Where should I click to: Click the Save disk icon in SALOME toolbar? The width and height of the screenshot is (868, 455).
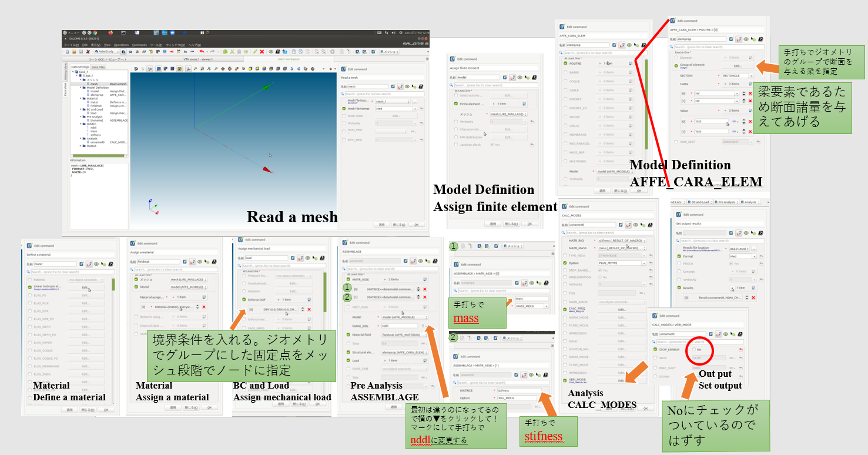click(81, 52)
